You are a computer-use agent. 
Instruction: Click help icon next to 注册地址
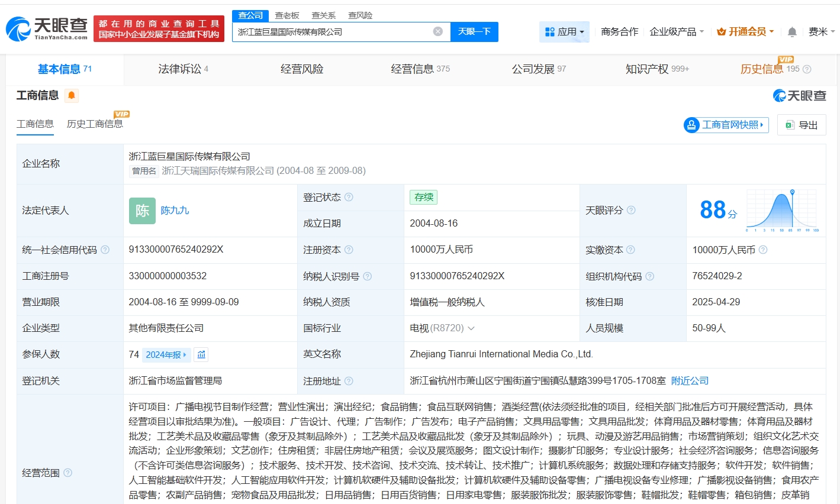coord(349,381)
